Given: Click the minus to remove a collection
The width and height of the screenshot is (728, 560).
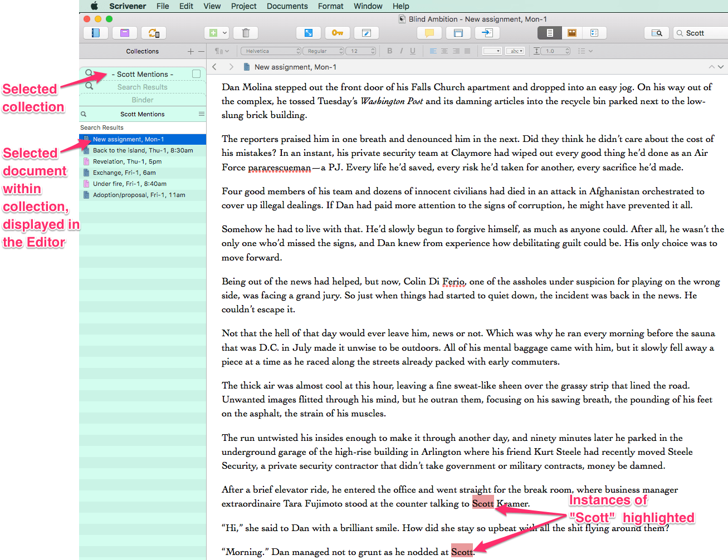Looking at the screenshot, I should (x=201, y=51).
